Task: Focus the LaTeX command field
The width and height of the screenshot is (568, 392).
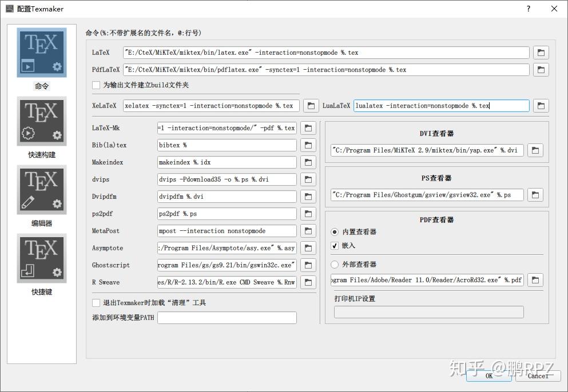Action: point(326,53)
